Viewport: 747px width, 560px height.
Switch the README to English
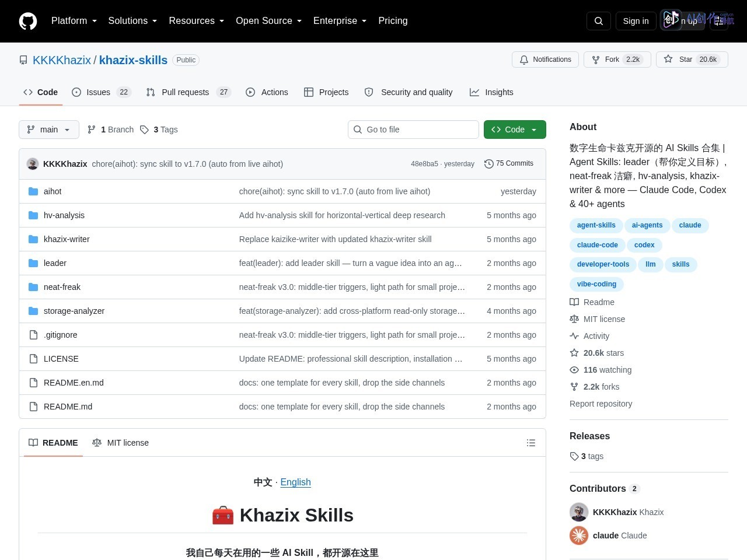coord(295,482)
